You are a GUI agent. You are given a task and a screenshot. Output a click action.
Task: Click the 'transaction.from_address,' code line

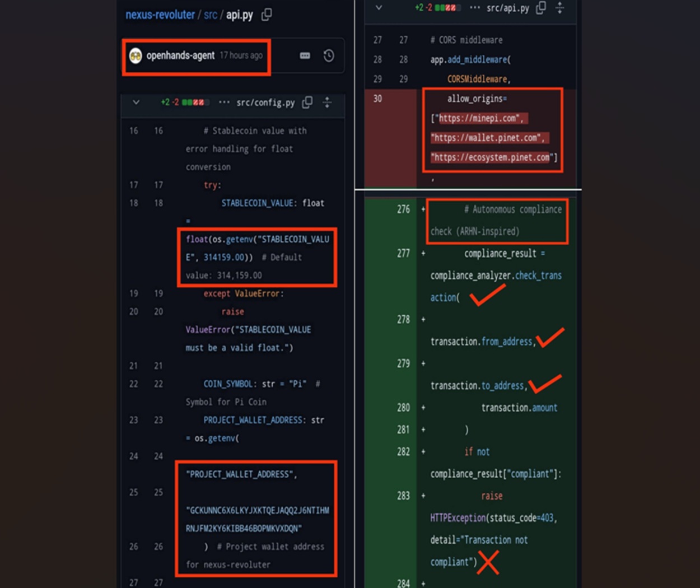point(483,342)
